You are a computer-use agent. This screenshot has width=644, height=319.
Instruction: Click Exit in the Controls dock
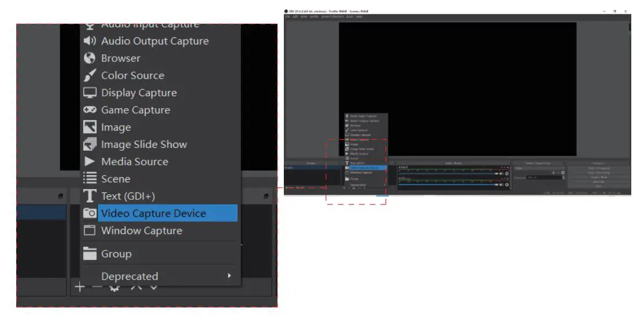[x=598, y=186]
